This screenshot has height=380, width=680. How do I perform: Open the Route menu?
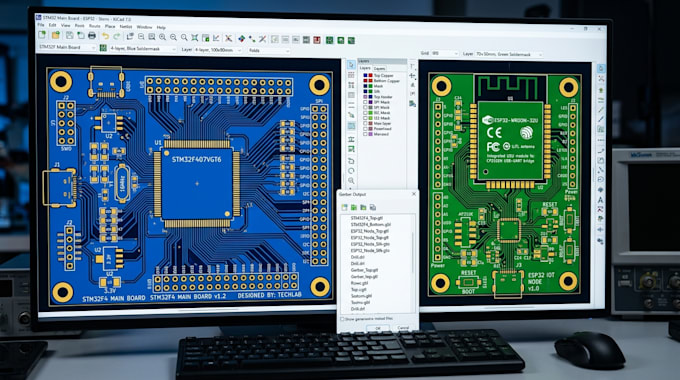point(94,26)
